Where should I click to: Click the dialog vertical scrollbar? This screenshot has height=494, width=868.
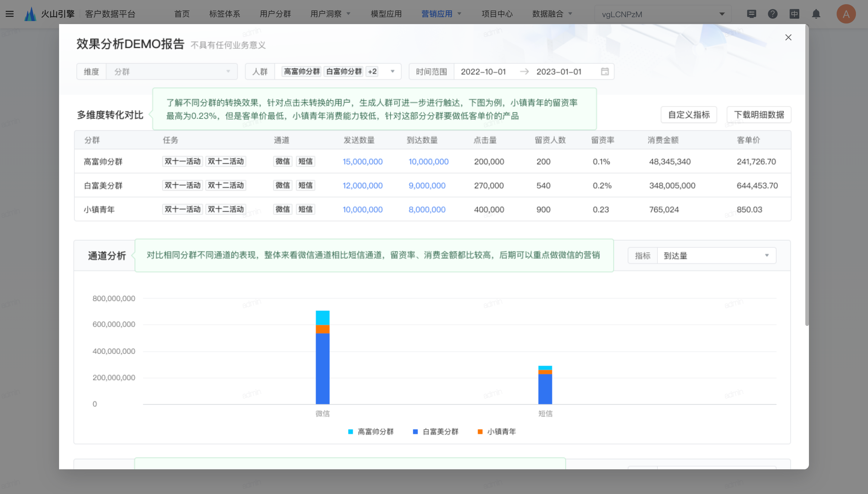807,175
